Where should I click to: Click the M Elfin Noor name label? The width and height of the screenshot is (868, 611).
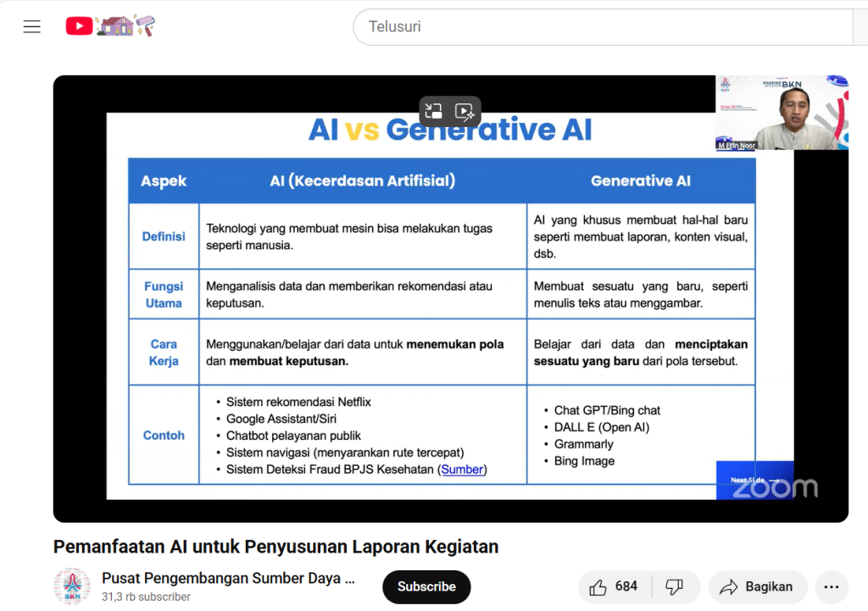[737, 146]
